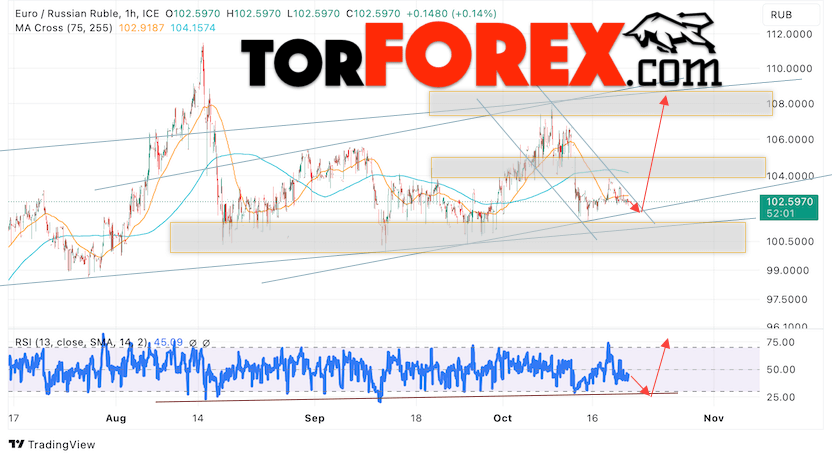The width and height of the screenshot is (832, 459).
Task: Click the large gray support zone rectangle
Action: (x=457, y=237)
